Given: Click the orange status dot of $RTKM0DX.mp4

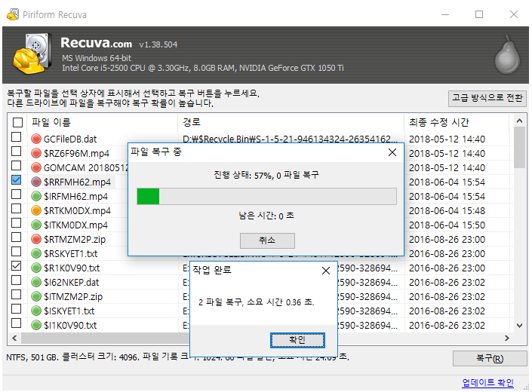Looking at the screenshot, I should (x=36, y=211).
